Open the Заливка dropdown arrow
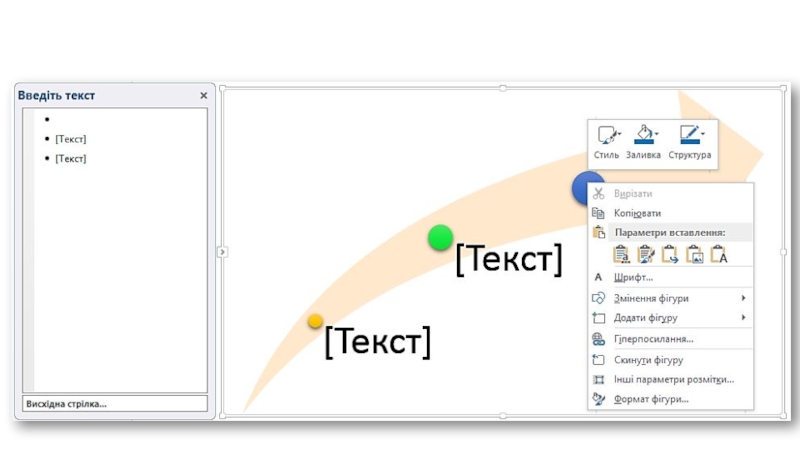Screen dimensions: 800x450 [658, 133]
